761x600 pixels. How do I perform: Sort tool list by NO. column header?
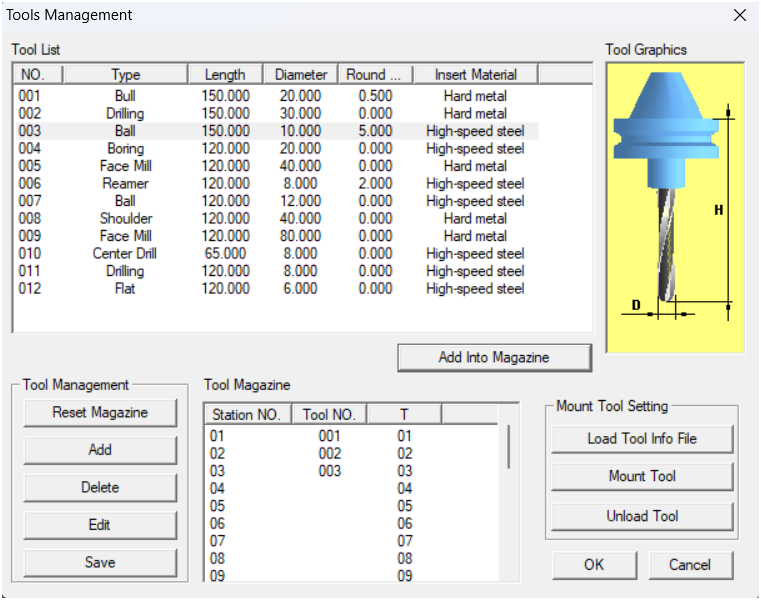tap(38, 75)
